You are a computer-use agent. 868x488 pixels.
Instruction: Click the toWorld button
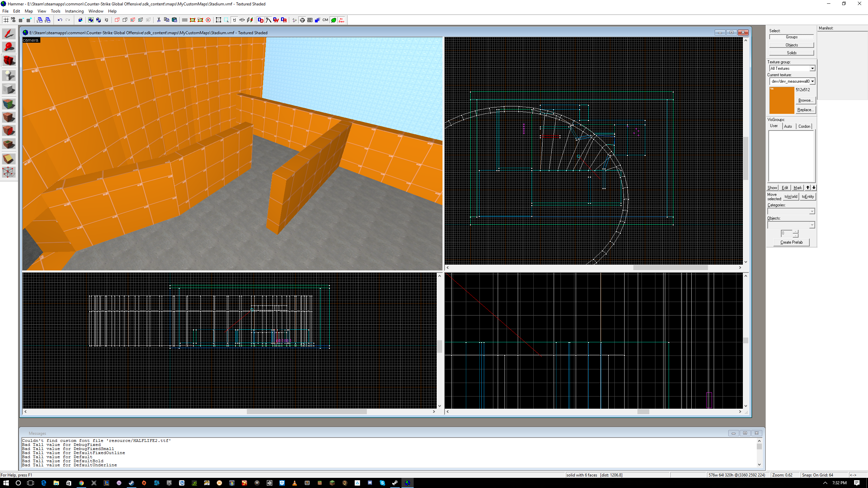[x=791, y=197]
